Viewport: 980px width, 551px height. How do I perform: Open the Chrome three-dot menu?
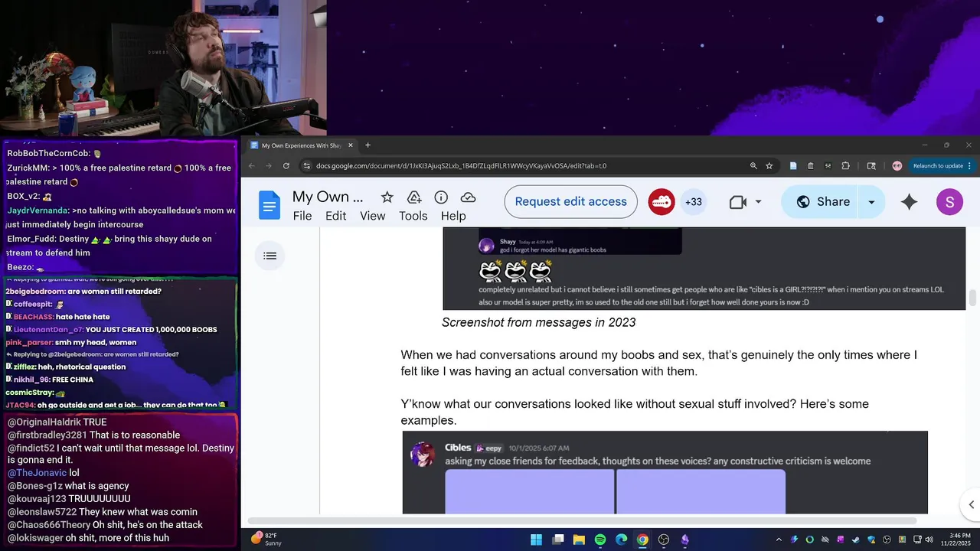point(969,166)
